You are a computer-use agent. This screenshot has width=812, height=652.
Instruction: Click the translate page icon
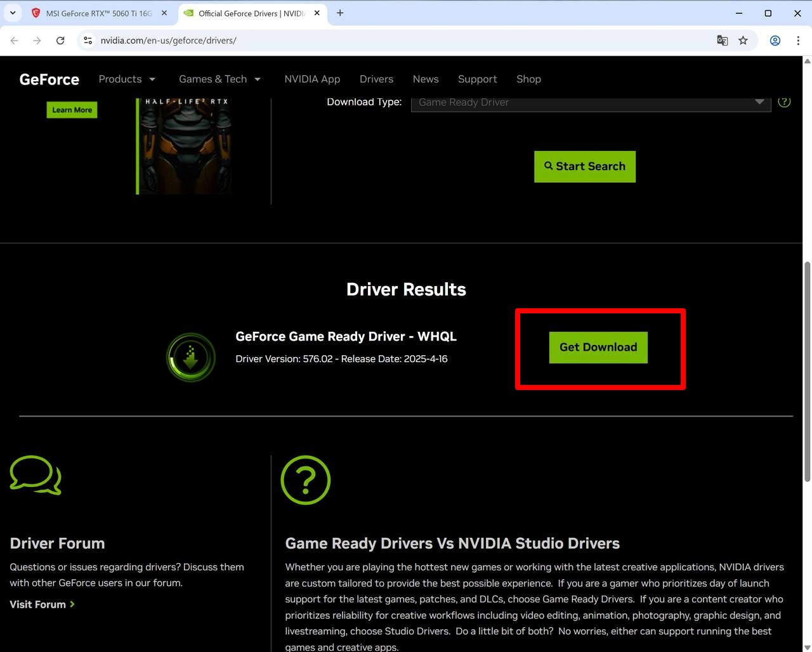click(723, 41)
